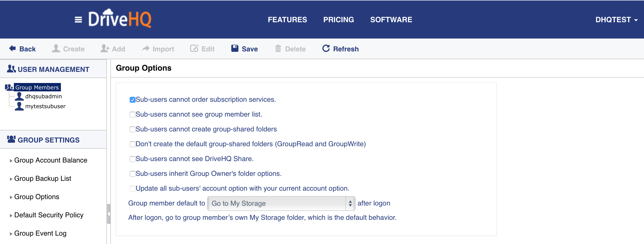Viewport: 644px width, 244px height.
Task: Open the hamburger menu icon
Action: (78, 20)
